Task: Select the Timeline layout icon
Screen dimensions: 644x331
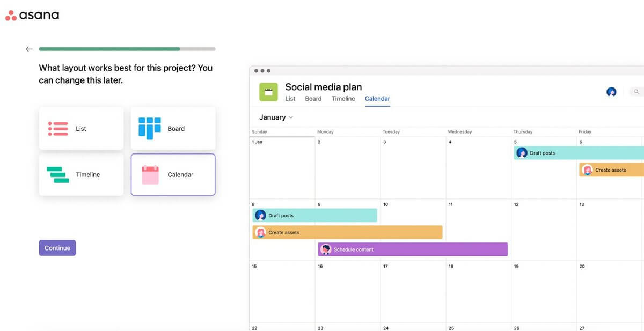Action: (57, 174)
